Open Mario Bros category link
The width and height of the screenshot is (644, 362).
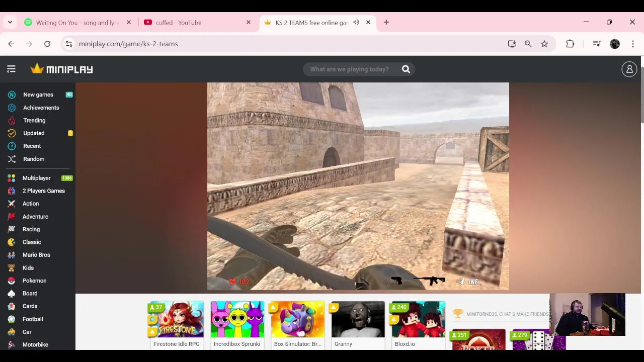pos(36,255)
